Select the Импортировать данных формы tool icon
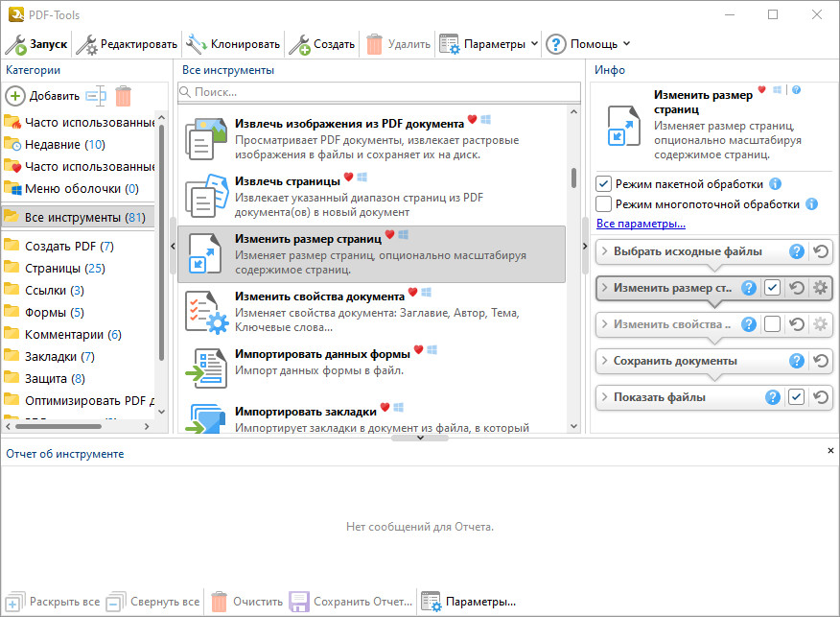The image size is (840, 617). point(206,368)
